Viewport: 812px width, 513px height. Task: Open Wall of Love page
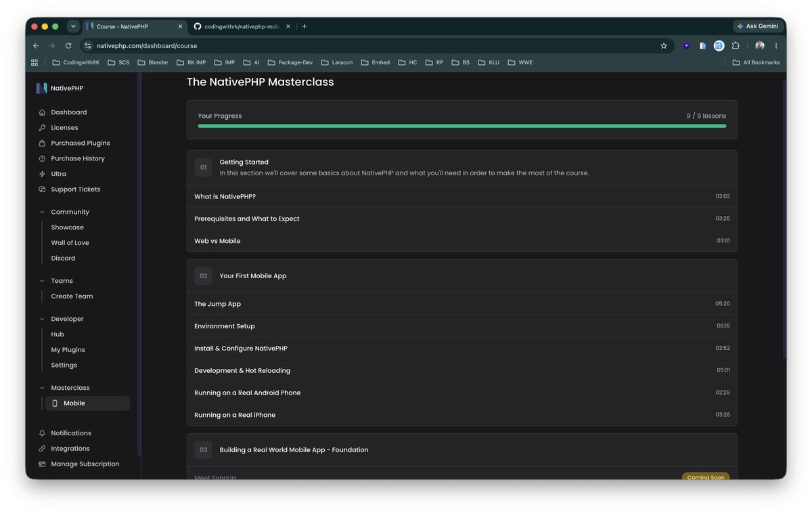(70, 243)
